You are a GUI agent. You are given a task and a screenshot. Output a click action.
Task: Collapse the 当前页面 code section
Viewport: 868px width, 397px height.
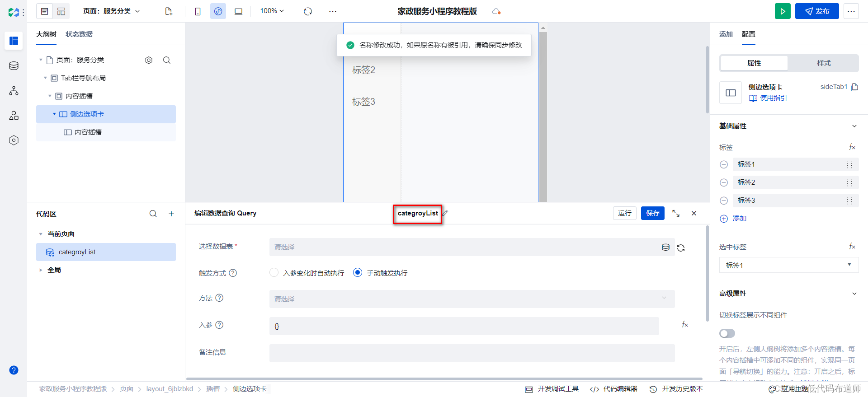point(41,234)
